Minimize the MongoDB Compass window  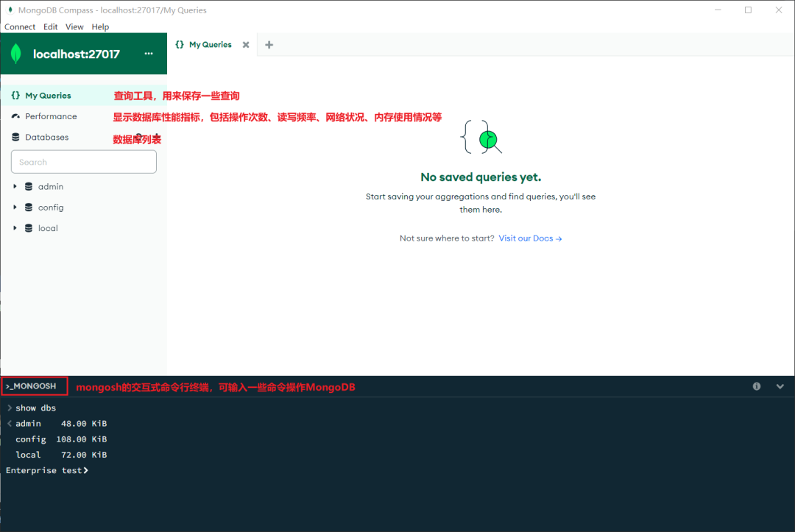point(718,10)
